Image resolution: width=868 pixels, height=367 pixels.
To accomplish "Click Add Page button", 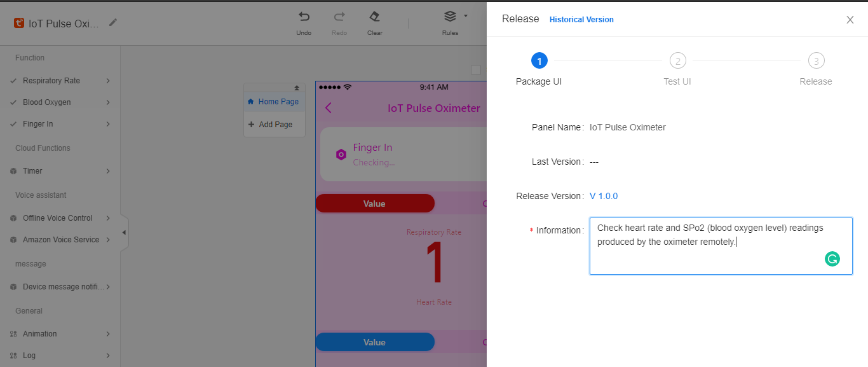I will click(275, 125).
